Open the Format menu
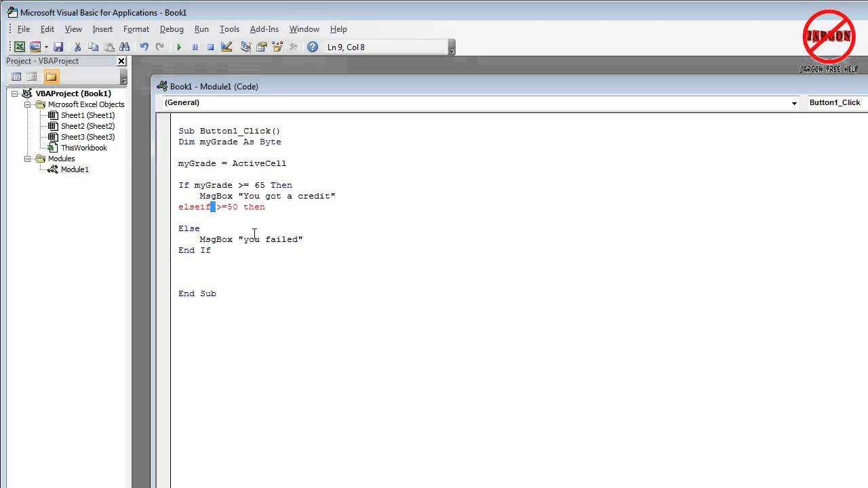The height and width of the screenshot is (488, 868). click(x=136, y=29)
